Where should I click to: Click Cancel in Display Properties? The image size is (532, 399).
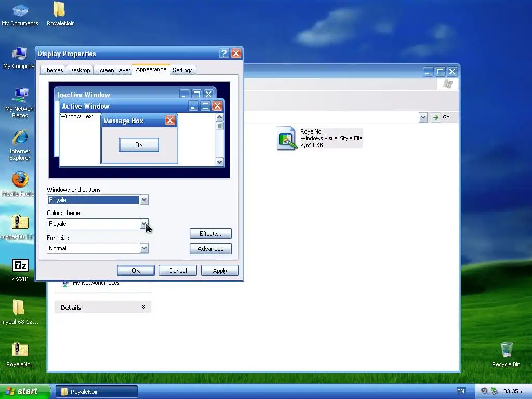tap(178, 270)
